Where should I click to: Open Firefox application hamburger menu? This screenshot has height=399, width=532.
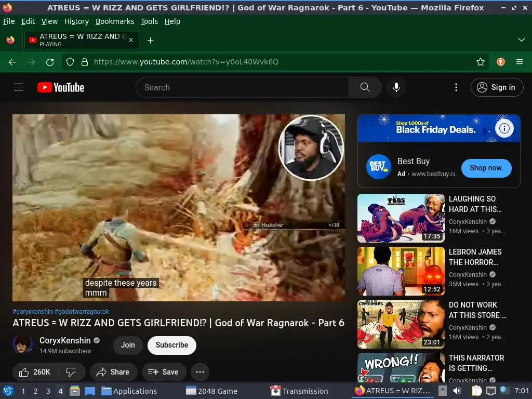tap(520, 62)
